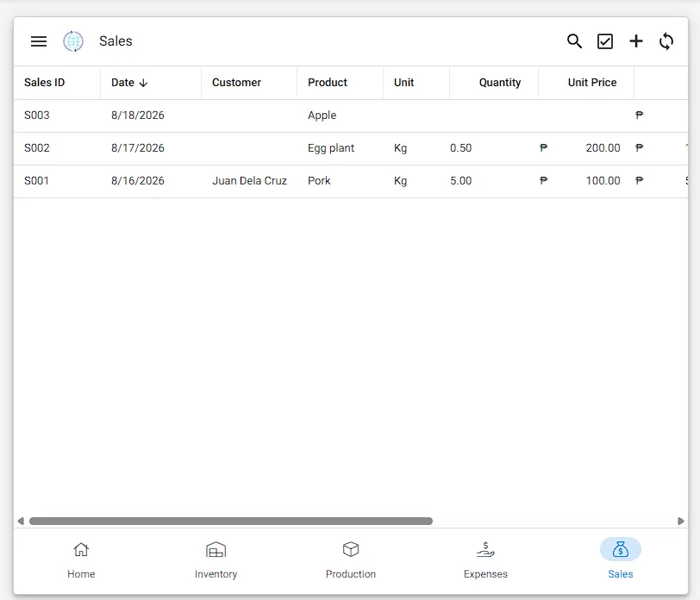Click the Product column header
This screenshot has width=700, height=600.
coord(328,83)
